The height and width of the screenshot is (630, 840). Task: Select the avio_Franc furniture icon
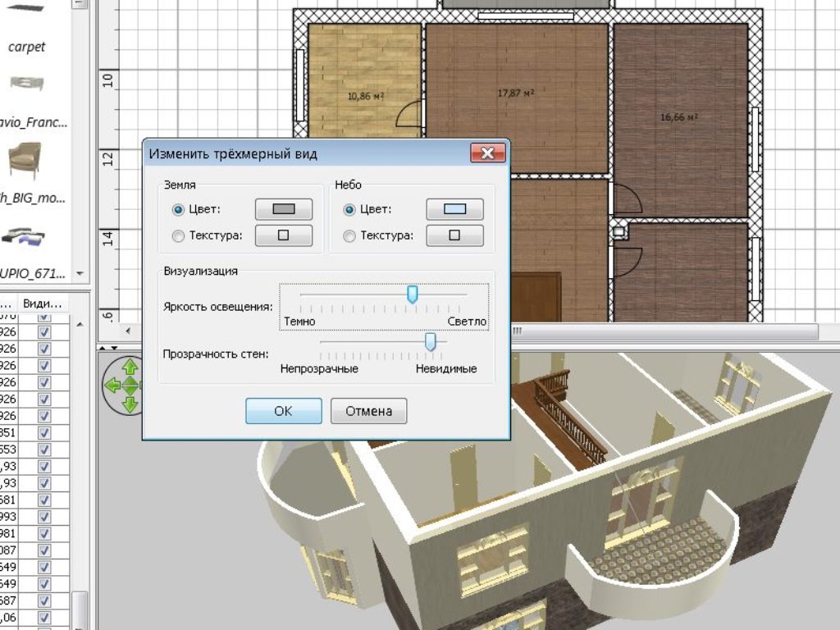tap(27, 83)
